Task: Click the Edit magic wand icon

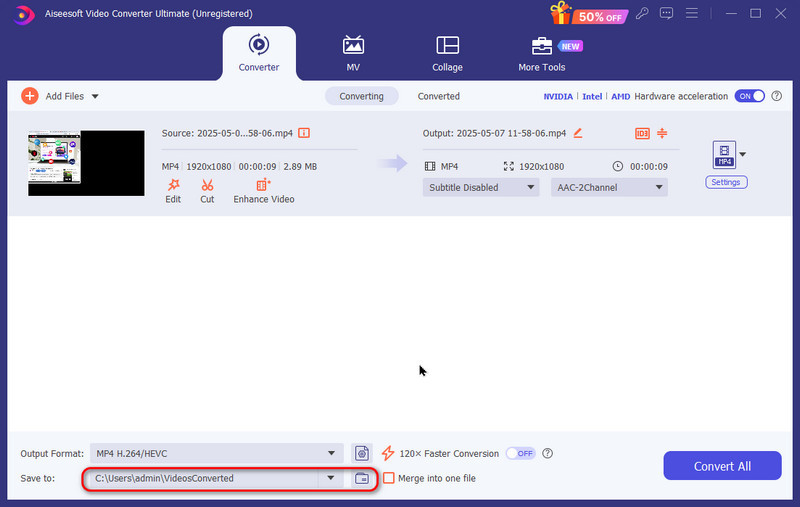Action: (x=173, y=185)
